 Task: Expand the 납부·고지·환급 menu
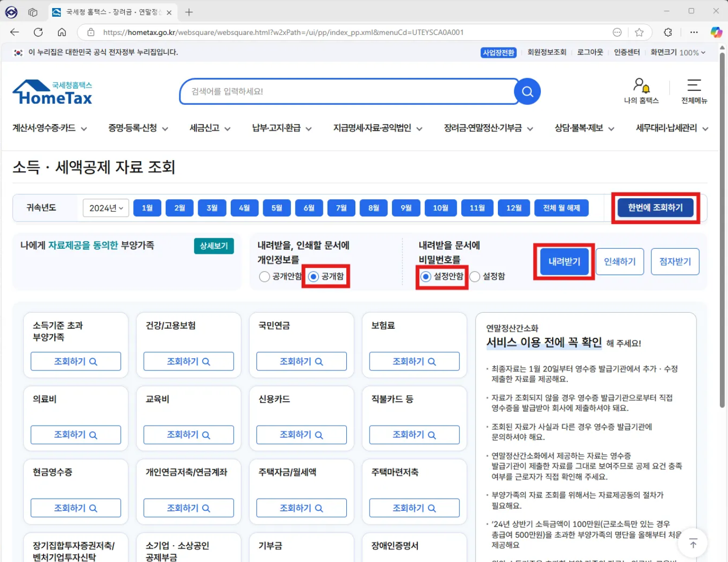[282, 128]
